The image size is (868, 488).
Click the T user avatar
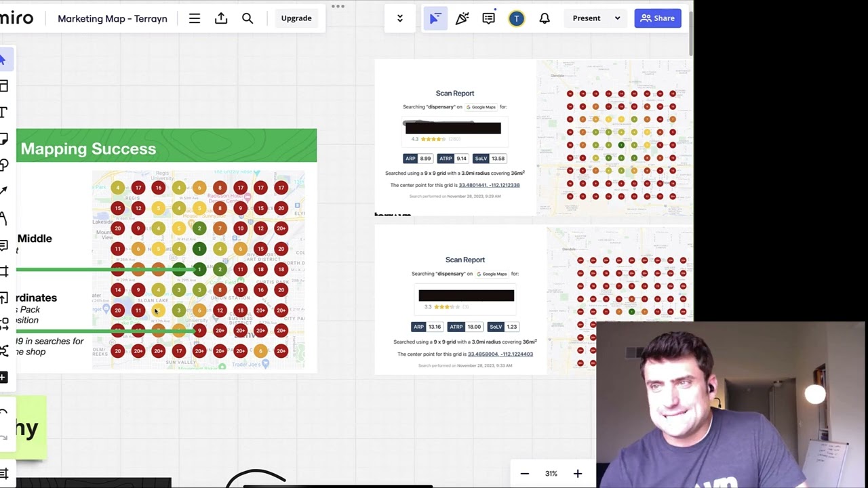(x=517, y=18)
